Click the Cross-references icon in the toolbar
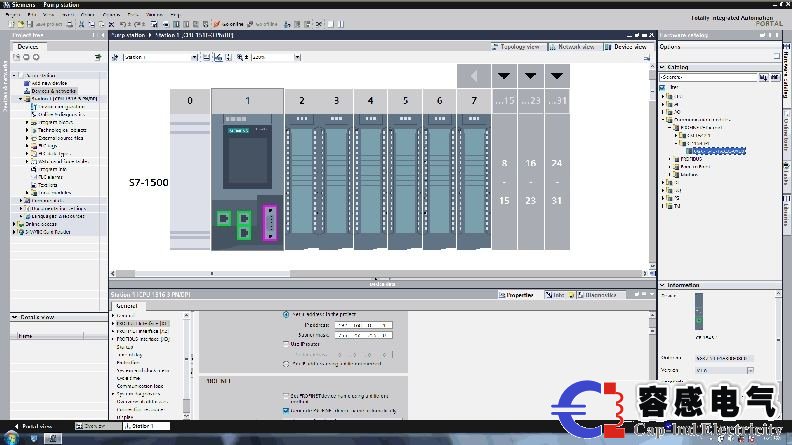The height and width of the screenshot is (445, 792). pos(319,24)
